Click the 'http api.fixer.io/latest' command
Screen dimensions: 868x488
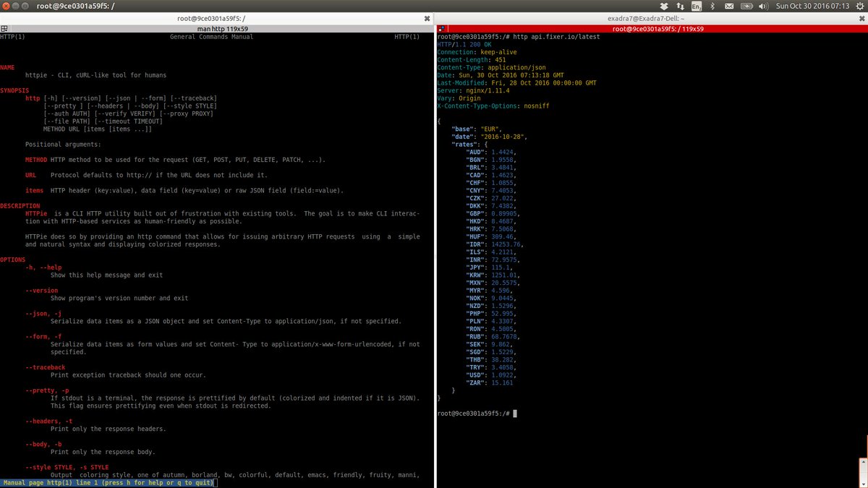click(x=556, y=37)
